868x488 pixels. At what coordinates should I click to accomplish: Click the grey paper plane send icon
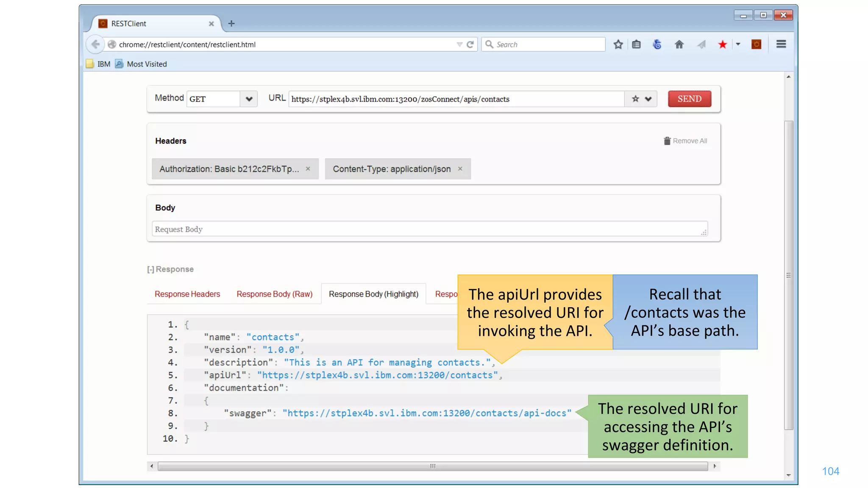click(701, 44)
